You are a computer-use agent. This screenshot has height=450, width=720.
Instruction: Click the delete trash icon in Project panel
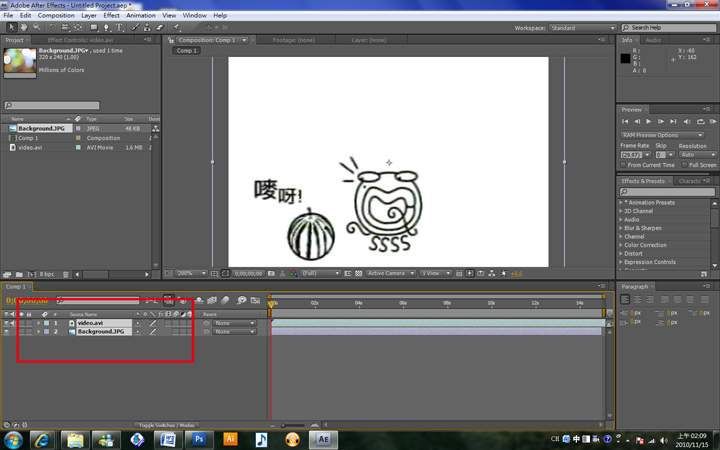point(66,274)
